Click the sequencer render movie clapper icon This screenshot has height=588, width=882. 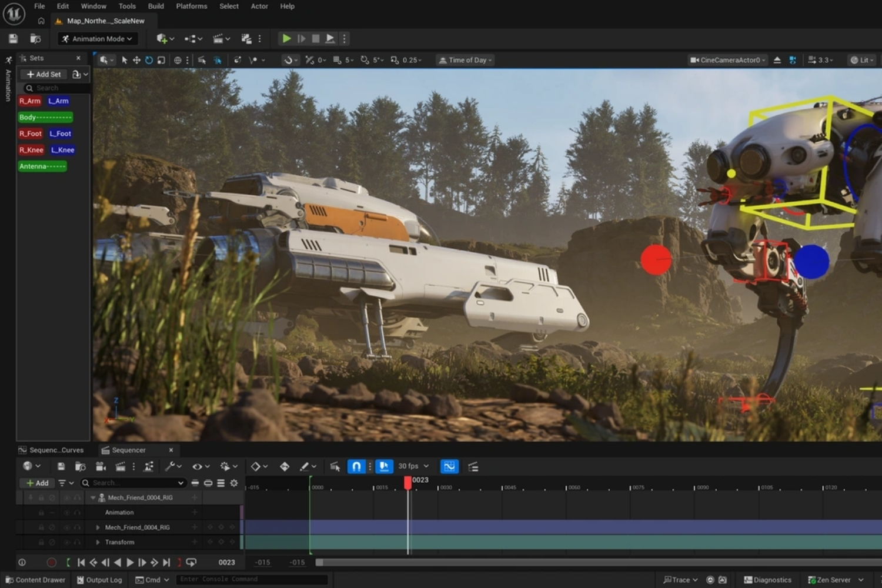pyautogui.click(x=121, y=466)
